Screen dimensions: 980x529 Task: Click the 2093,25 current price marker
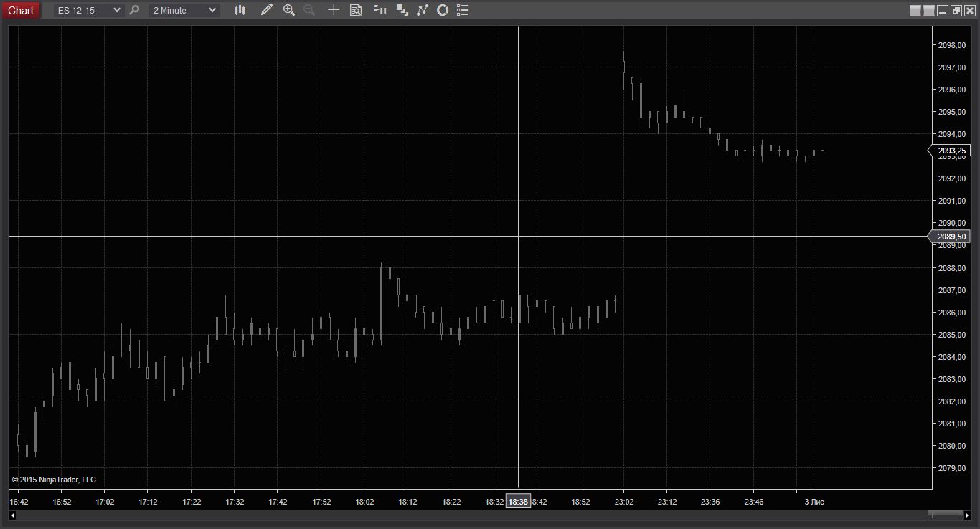949,151
